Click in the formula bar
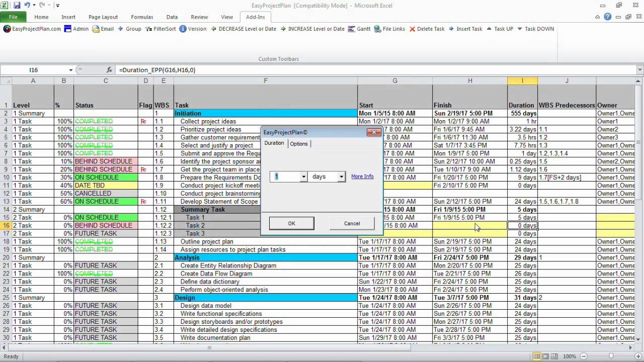 coord(376,70)
